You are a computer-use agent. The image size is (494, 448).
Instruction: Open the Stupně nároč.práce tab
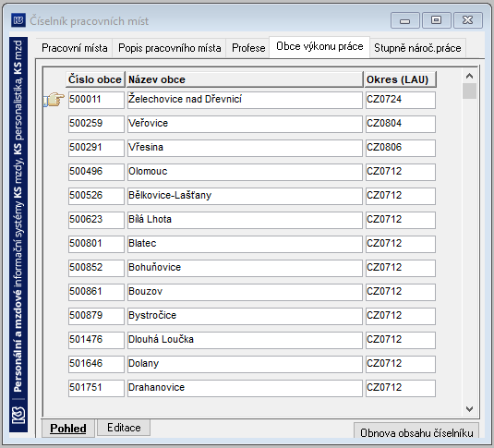pyautogui.click(x=417, y=48)
